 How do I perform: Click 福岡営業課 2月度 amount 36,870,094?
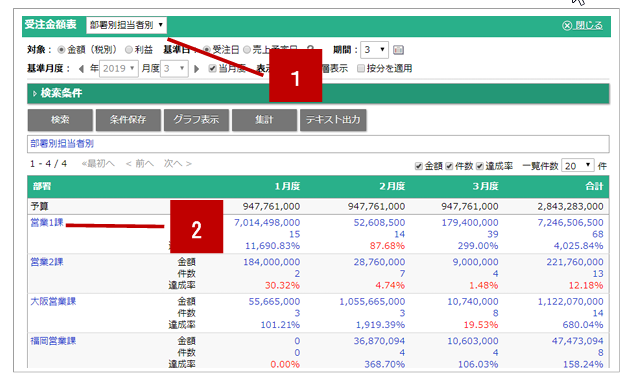pos(379,341)
